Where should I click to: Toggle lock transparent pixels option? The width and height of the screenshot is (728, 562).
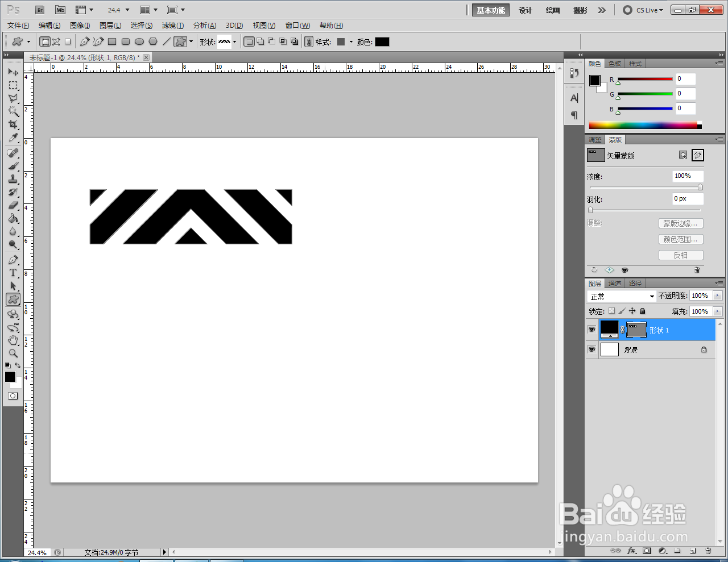pos(611,311)
